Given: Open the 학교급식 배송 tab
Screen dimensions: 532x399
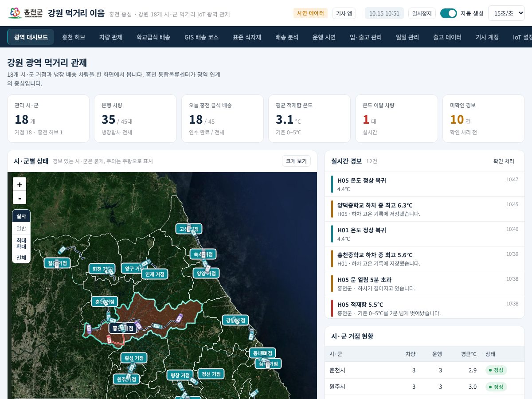Looking at the screenshot, I should coord(153,37).
